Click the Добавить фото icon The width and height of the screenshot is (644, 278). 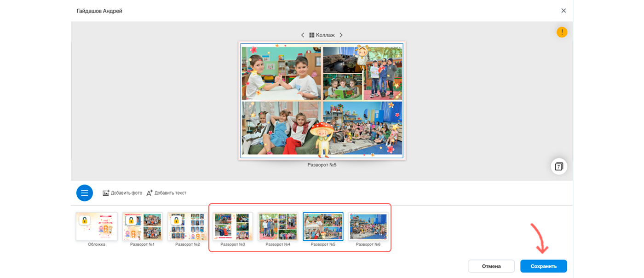pos(106,193)
